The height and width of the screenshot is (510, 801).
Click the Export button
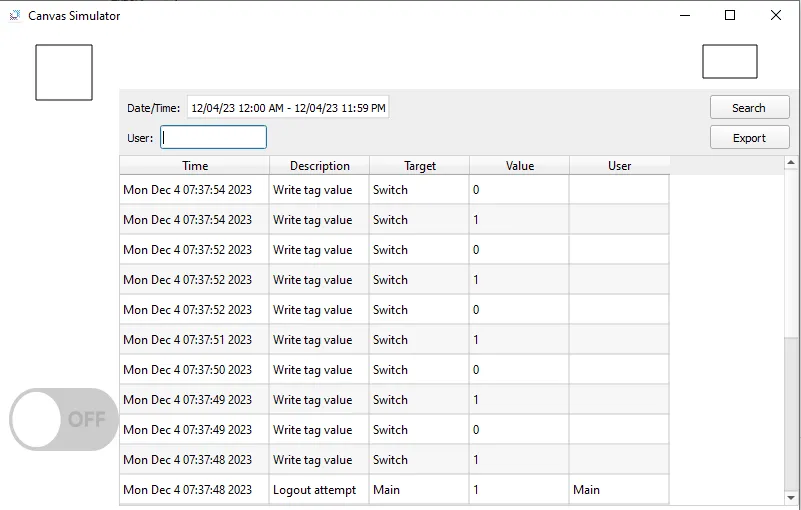point(749,138)
